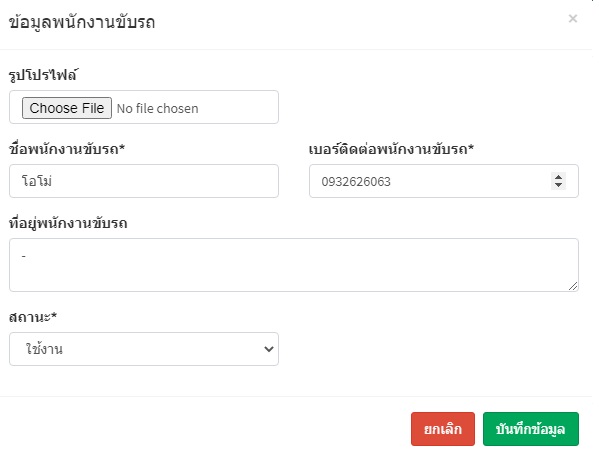Click inside the driver address textarea

click(294, 265)
